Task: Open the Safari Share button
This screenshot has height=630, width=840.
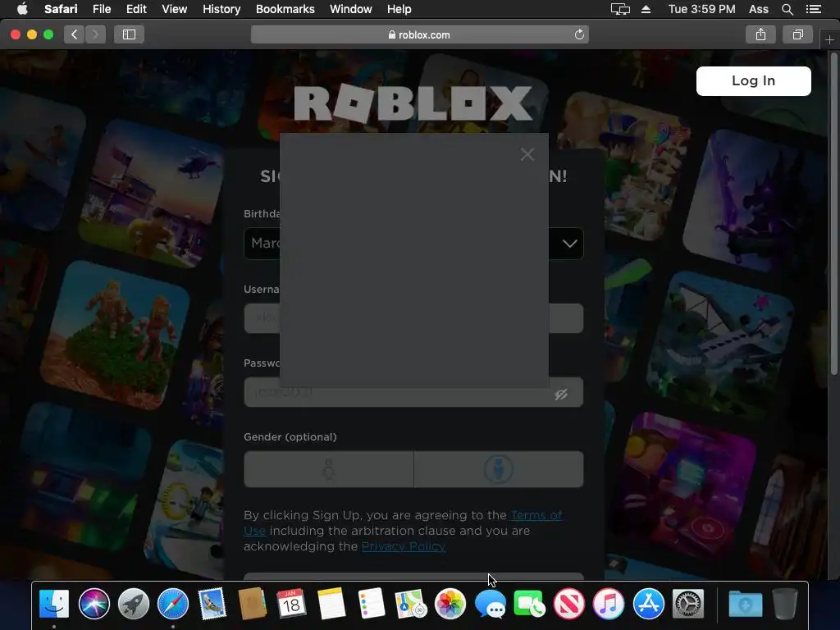Action: (760, 34)
